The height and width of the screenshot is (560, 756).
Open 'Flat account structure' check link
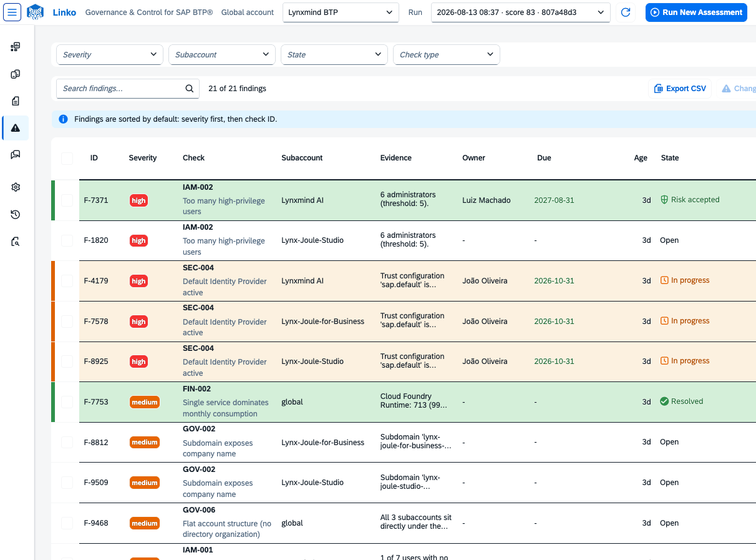227,529
